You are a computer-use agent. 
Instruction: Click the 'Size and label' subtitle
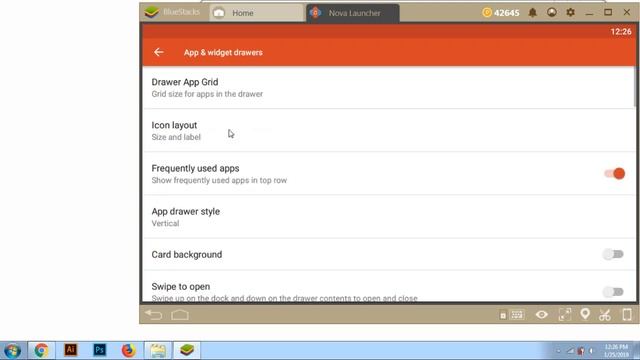pyautogui.click(x=176, y=137)
